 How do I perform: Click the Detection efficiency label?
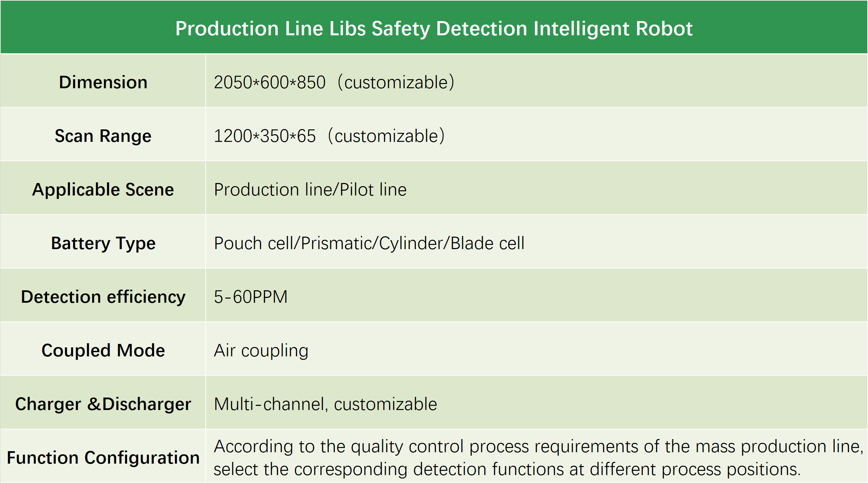point(103,297)
